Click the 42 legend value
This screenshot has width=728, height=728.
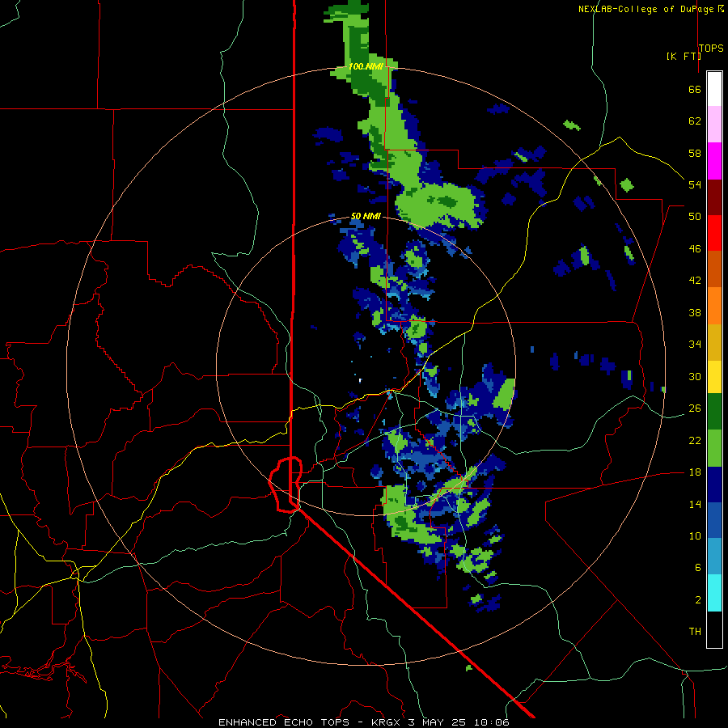click(x=695, y=281)
